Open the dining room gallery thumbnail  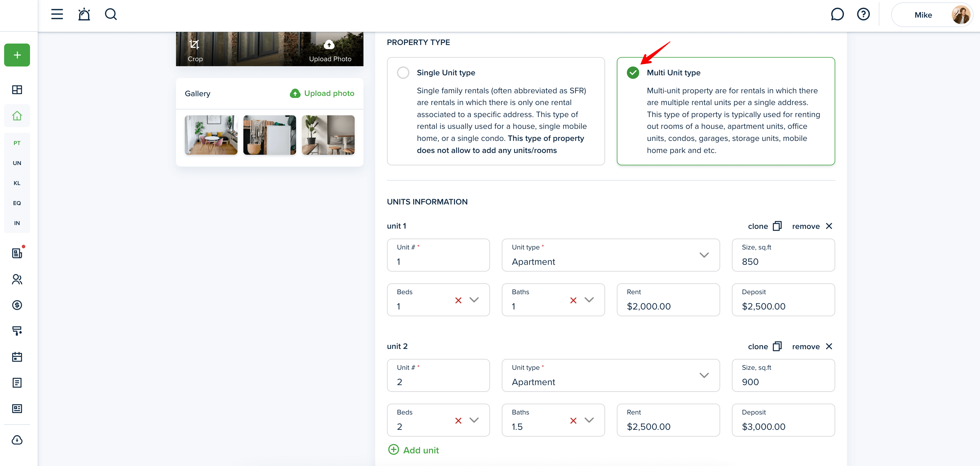point(211,135)
